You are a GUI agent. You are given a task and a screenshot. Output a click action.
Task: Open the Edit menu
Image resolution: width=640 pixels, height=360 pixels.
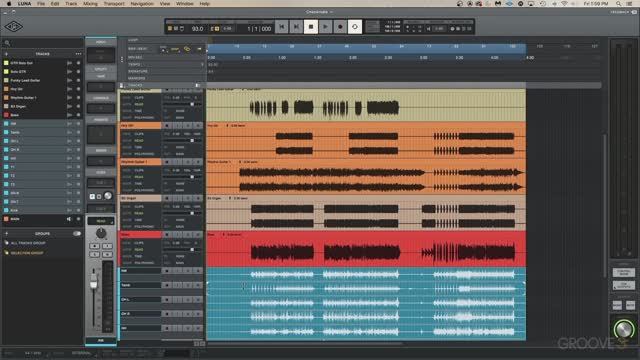[55, 4]
